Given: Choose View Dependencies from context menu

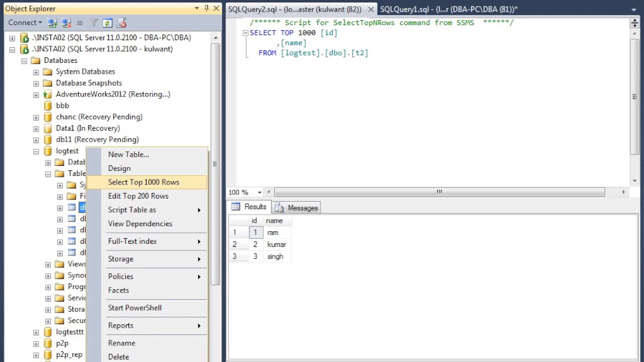Looking at the screenshot, I should point(147,224).
